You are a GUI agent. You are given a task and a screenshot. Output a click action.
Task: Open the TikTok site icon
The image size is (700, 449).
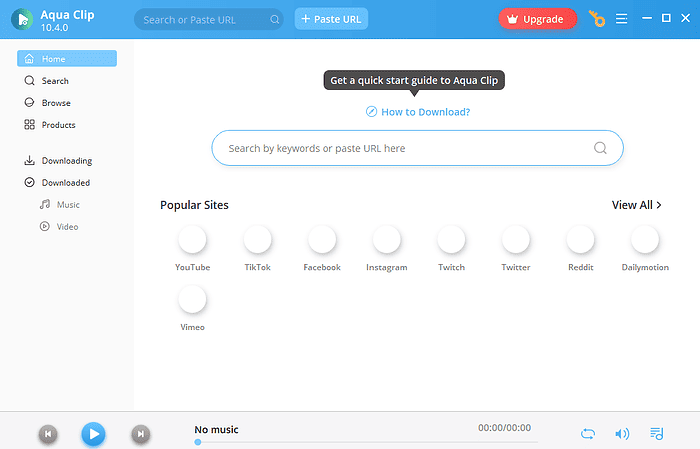[x=258, y=239]
